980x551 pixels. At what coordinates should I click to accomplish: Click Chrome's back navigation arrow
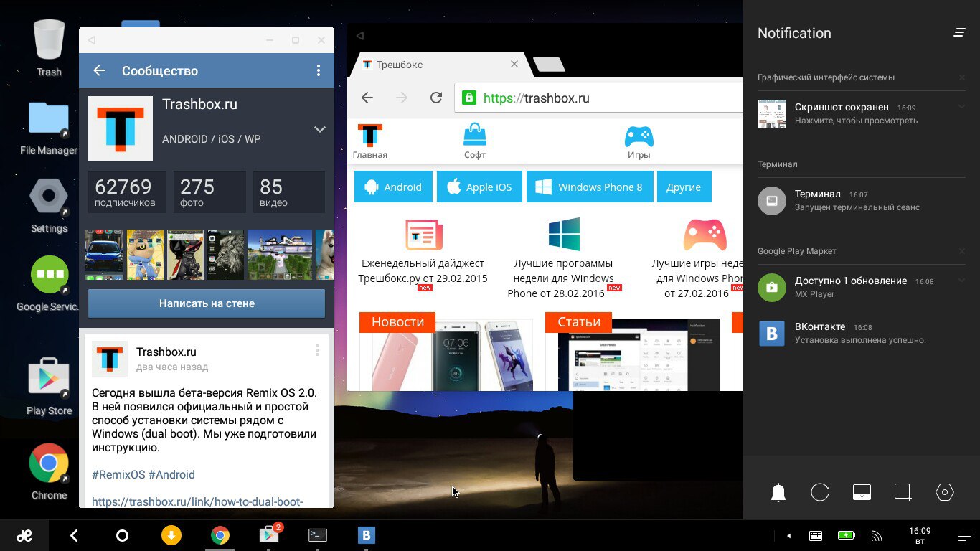tap(367, 98)
